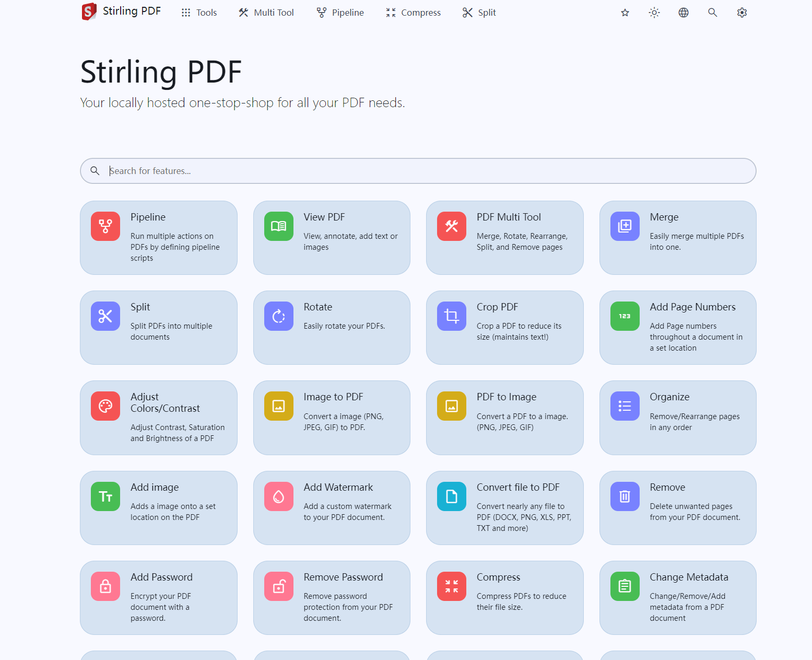Open Multi Tool from the navbar
Viewport: 812px width, 660px height.
tap(266, 13)
